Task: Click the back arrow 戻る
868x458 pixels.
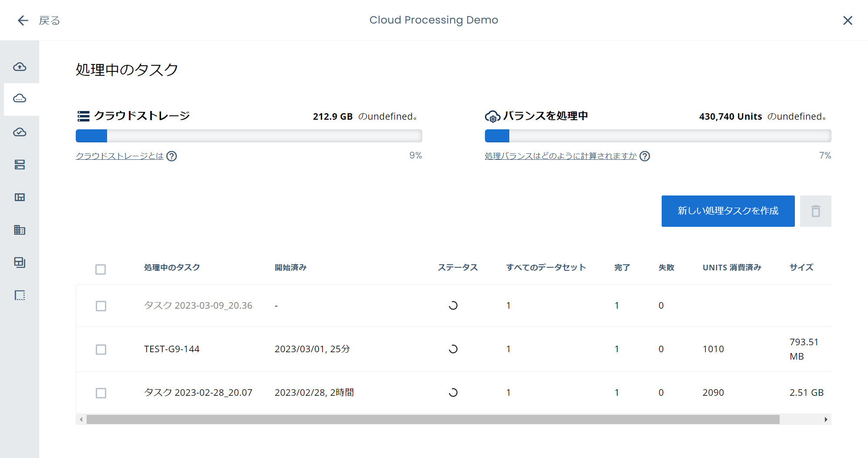Action: pyautogui.click(x=38, y=20)
